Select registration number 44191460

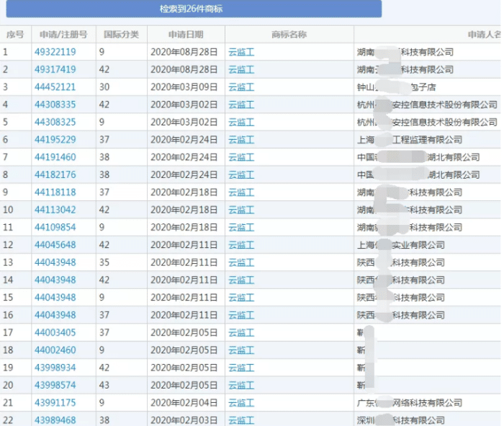pos(55,157)
